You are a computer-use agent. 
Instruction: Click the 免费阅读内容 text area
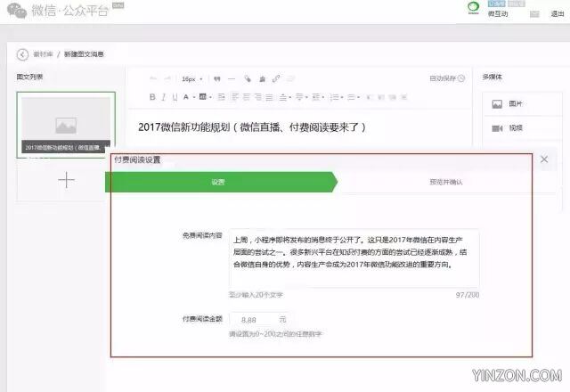[354, 258]
